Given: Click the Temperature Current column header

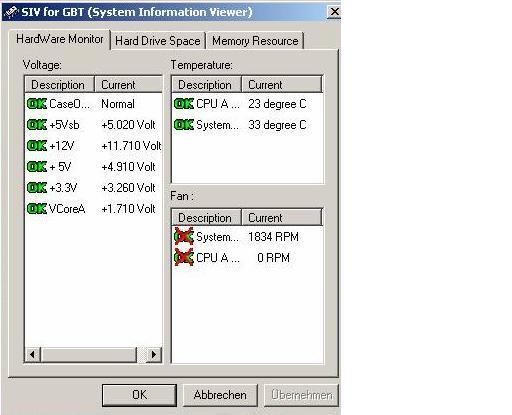Looking at the screenshot, I should coord(282,85).
